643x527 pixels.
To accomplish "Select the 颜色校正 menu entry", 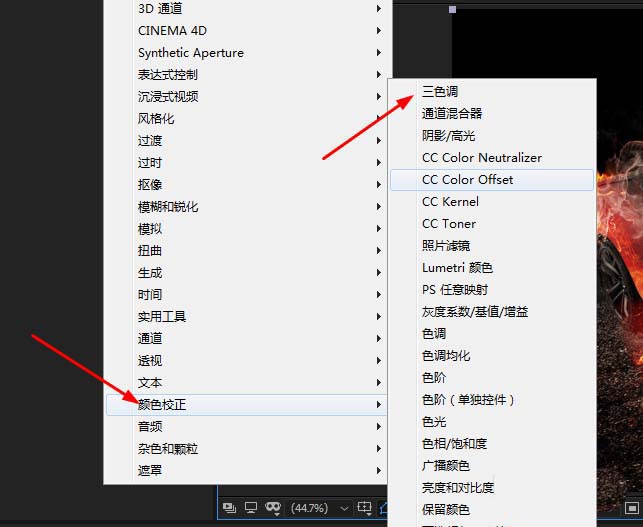I will pyautogui.click(x=246, y=405).
